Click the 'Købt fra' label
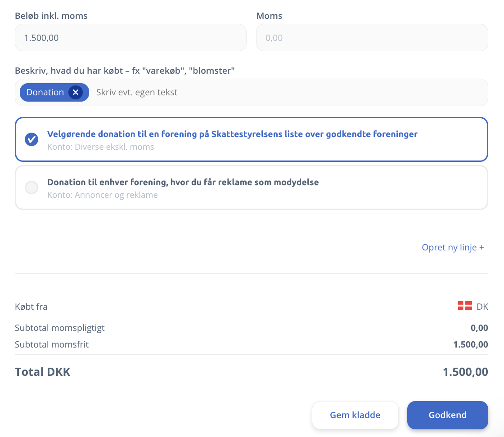 (x=31, y=307)
